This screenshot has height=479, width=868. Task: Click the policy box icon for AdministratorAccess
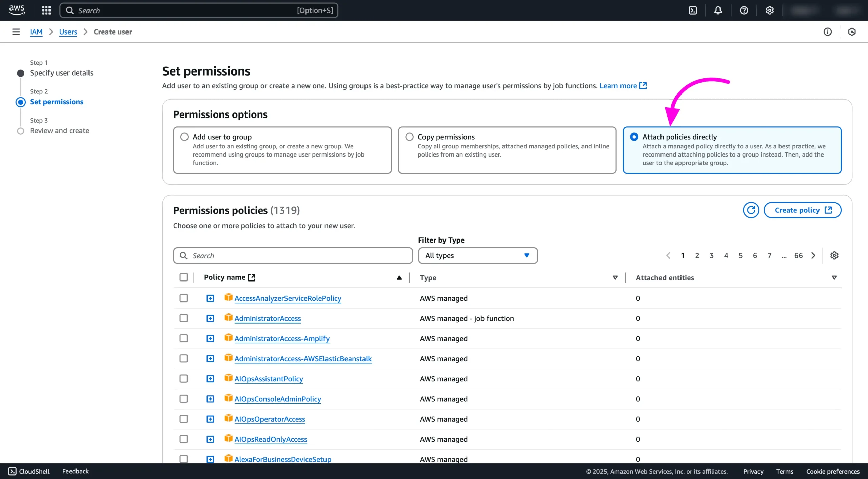(x=229, y=317)
